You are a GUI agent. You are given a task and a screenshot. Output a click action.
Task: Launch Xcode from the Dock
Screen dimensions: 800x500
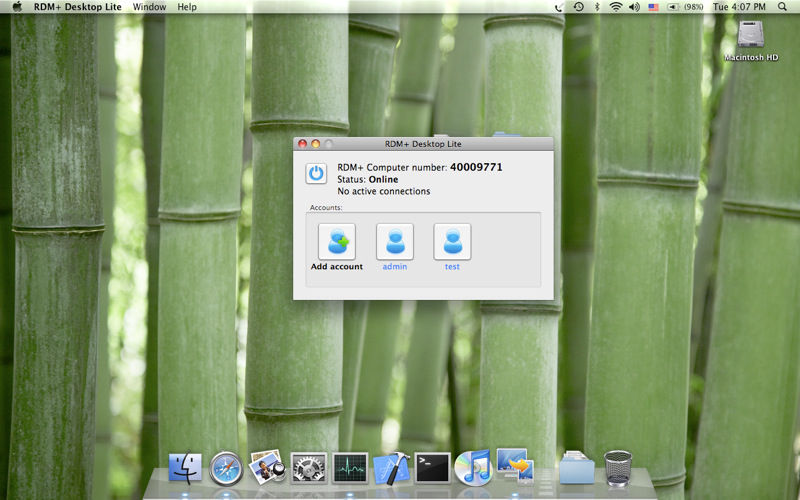[x=391, y=467]
